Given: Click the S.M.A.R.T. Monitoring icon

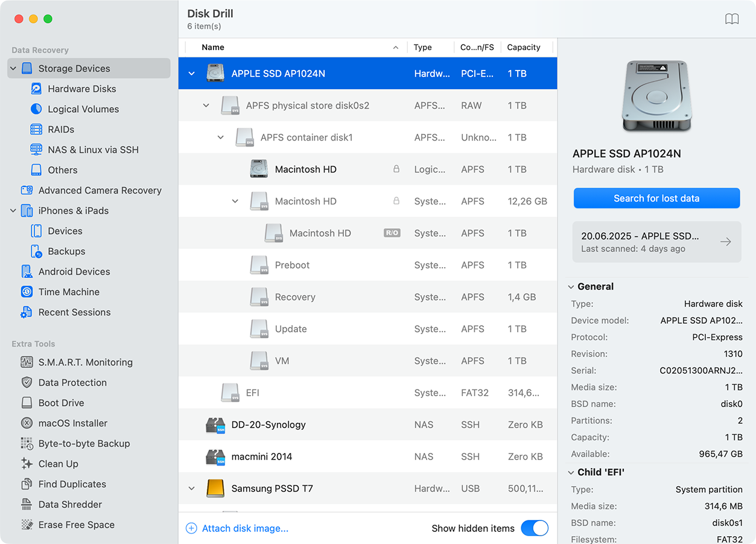Looking at the screenshot, I should pyautogui.click(x=27, y=362).
